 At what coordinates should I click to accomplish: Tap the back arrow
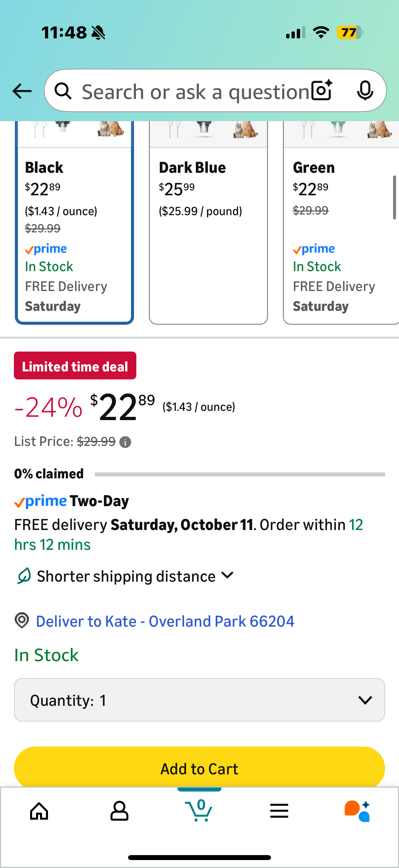click(x=22, y=91)
